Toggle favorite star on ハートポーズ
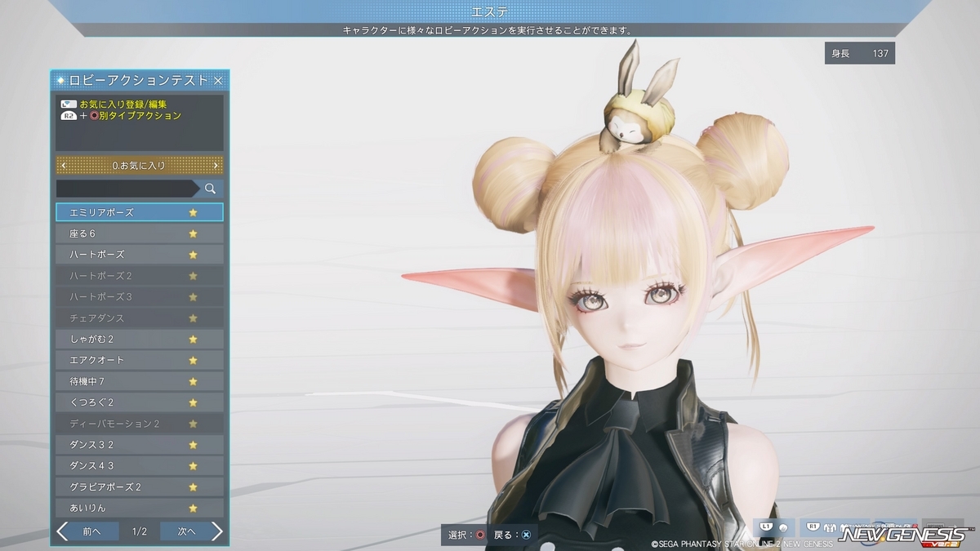The image size is (980, 551). (x=194, y=255)
